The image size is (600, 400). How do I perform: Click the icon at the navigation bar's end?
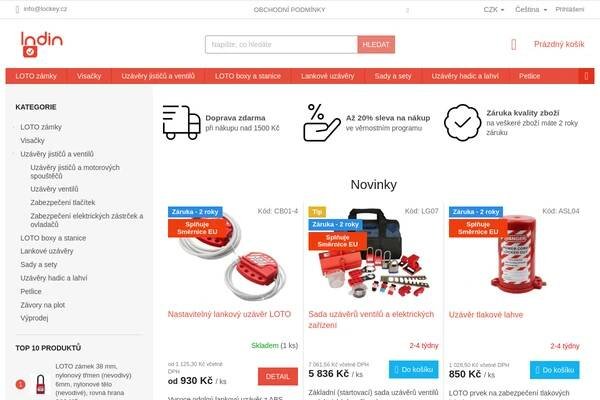point(586,76)
